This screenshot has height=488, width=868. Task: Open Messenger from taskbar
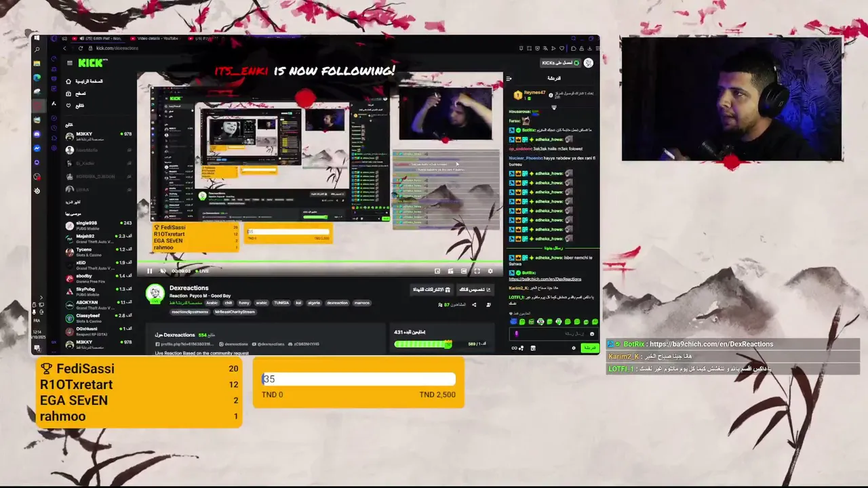point(37,148)
